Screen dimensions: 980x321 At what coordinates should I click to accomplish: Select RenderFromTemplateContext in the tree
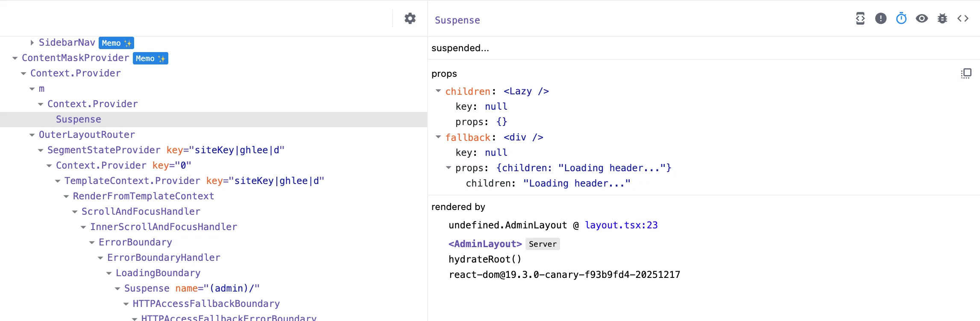pyautogui.click(x=143, y=196)
